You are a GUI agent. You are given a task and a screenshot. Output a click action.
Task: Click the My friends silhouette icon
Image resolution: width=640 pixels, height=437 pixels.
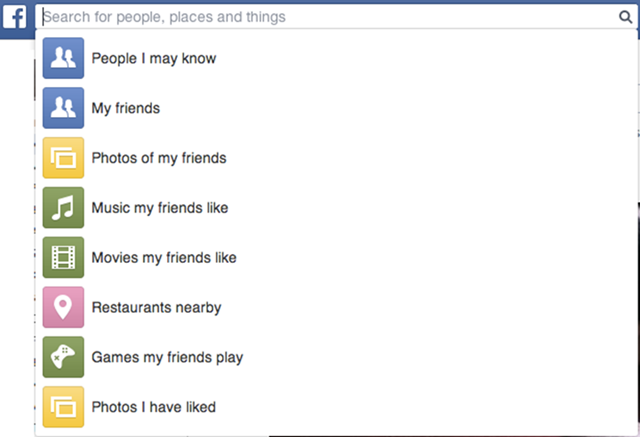tap(63, 108)
